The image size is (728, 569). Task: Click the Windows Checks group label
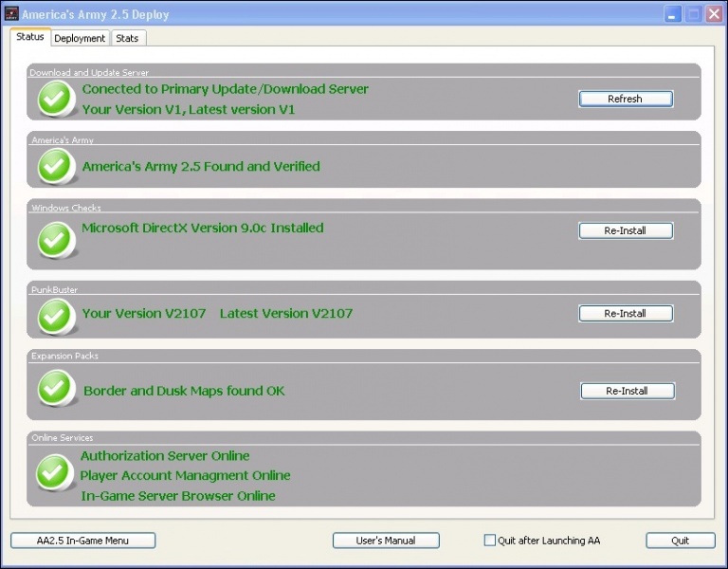pyautogui.click(x=66, y=208)
